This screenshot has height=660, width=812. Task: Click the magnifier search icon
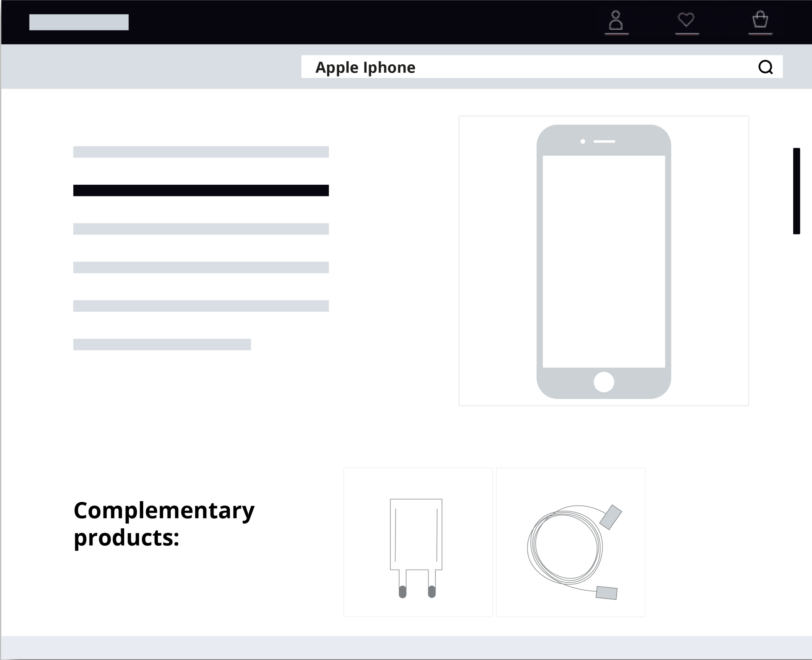[766, 67]
